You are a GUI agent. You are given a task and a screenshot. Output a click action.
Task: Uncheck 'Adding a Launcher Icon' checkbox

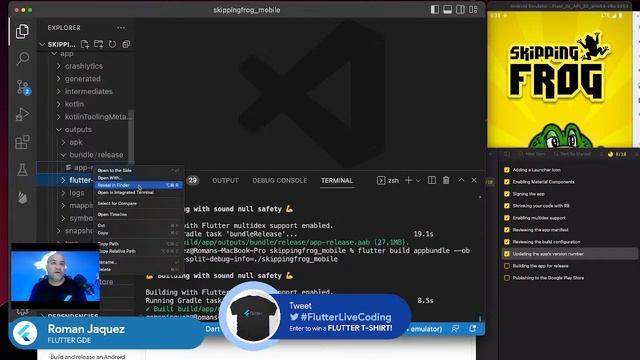tap(507, 170)
